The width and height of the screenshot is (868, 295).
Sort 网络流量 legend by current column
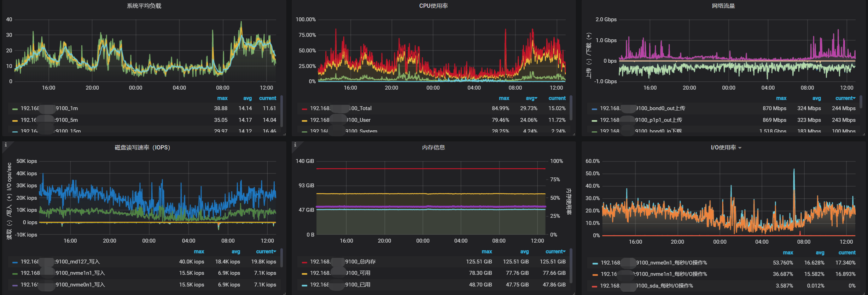(845, 98)
